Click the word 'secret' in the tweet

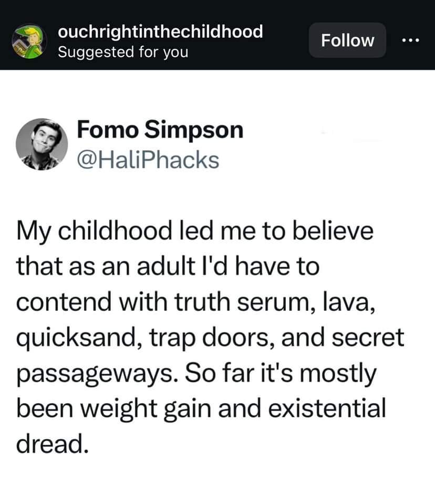point(368,338)
